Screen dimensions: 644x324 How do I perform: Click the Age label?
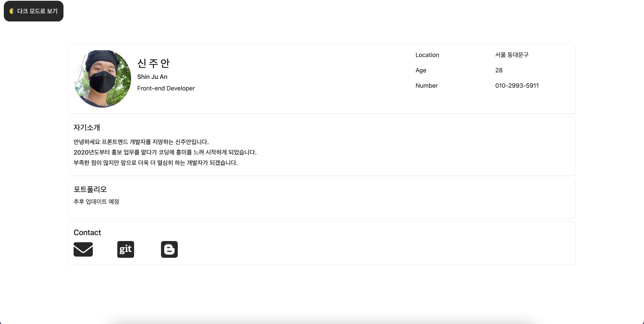421,70
